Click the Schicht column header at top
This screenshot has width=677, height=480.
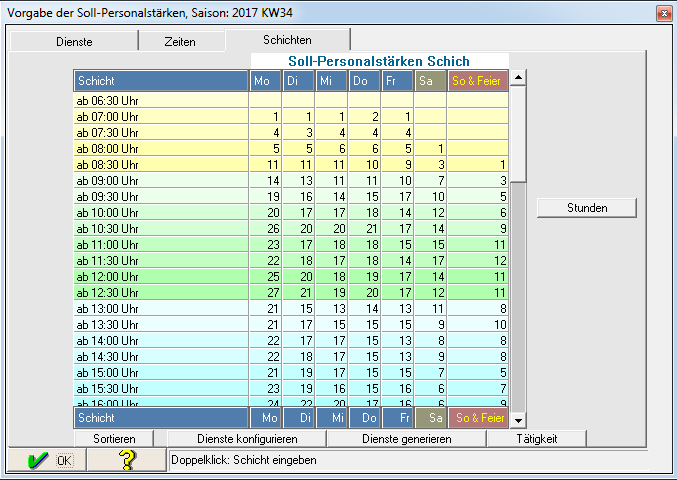tap(160, 80)
